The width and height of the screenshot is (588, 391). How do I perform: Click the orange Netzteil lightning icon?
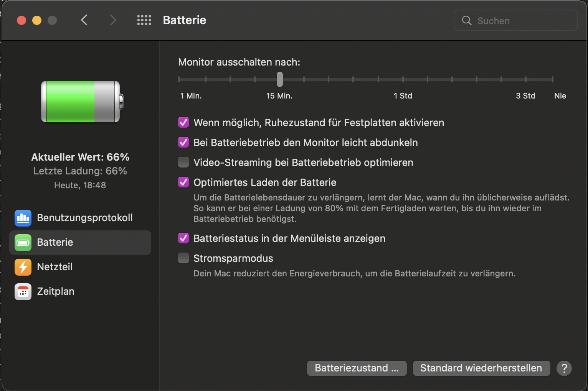[23, 267]
